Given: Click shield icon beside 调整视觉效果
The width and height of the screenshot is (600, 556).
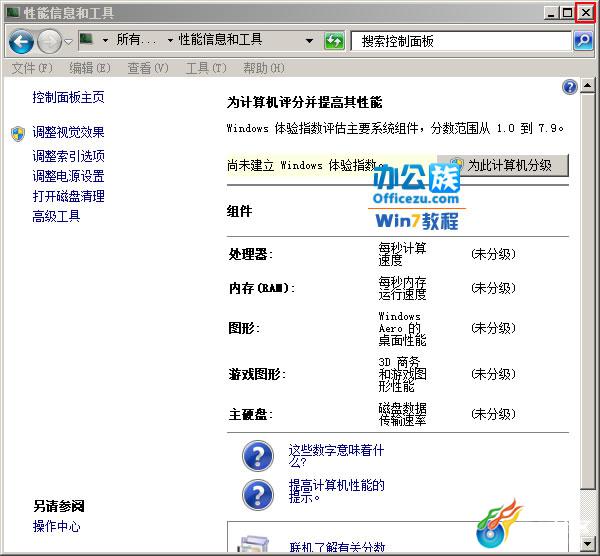Looking at the screenshot, I should 18,134.
